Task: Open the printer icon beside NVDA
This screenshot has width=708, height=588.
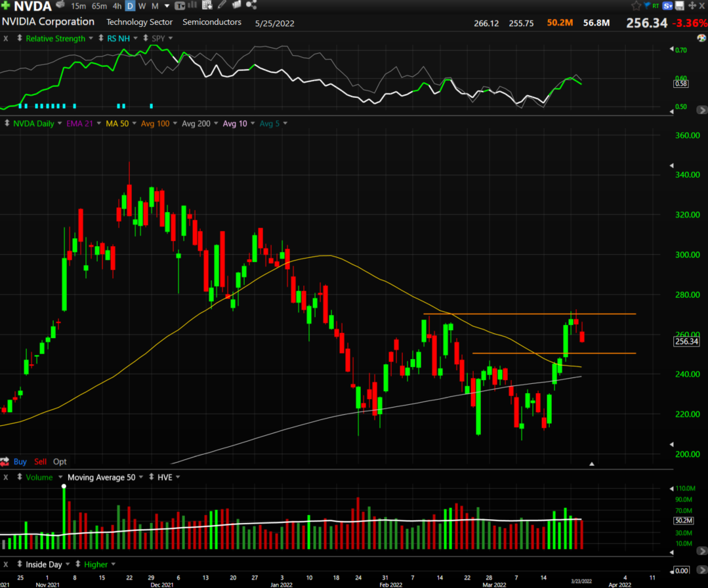Action: pos(60,5)
